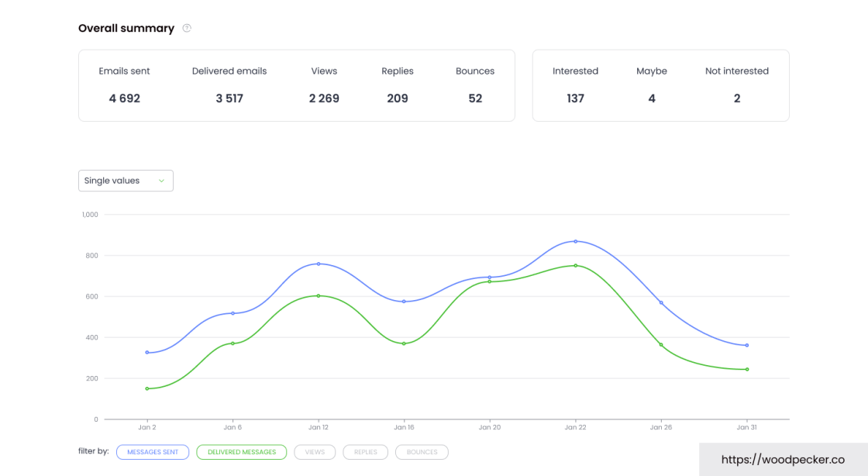
Task: Click the Delivered emails value 3 517
Action: (229, 98)
